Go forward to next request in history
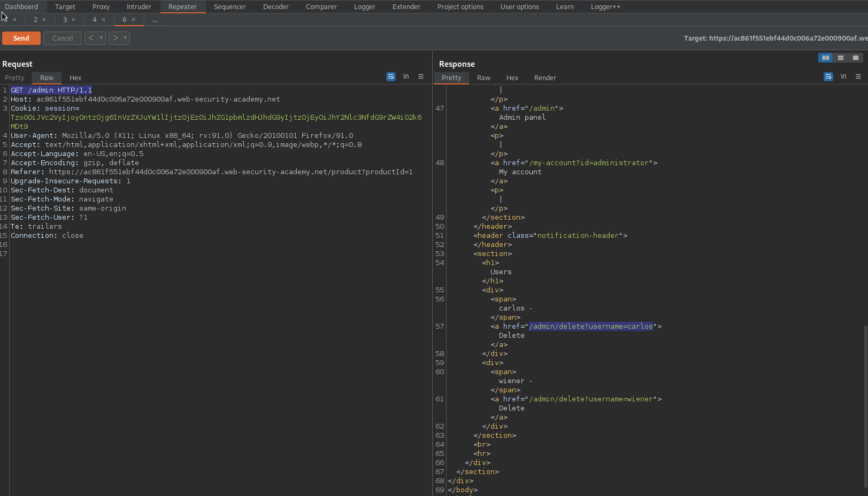 [x=115, y=38]
